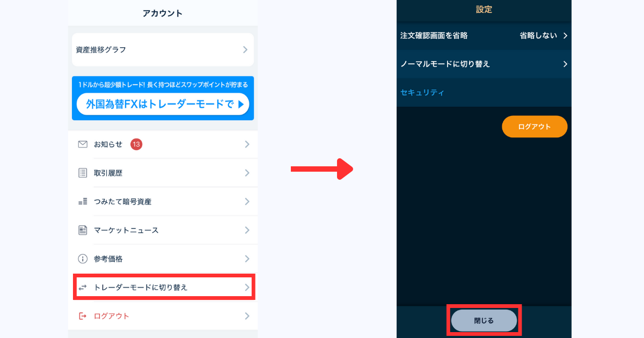Open 参考価格 menu entry
The height and width of the screenshot is (338, 644).
[163, 259]
